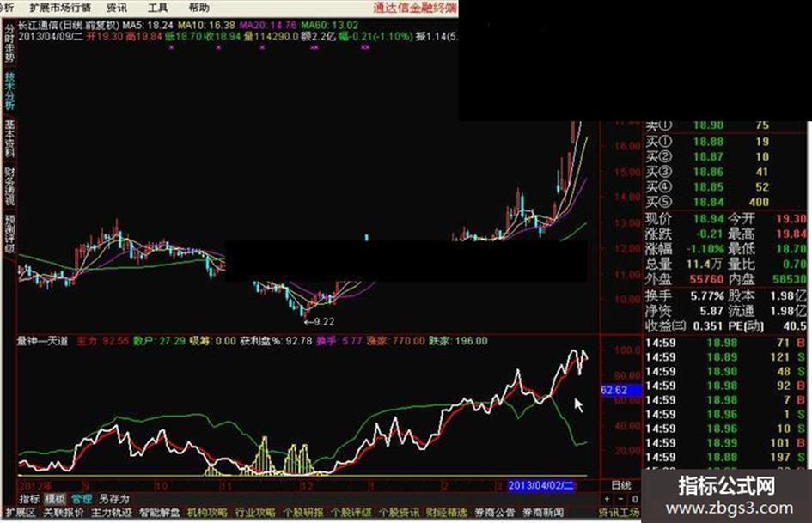Open the 扩展市场行情 menu
812x523 pixels.
coord(60,8)
